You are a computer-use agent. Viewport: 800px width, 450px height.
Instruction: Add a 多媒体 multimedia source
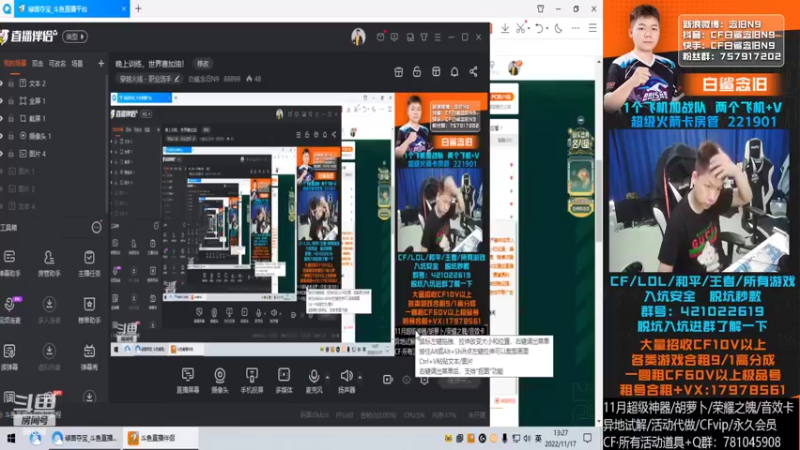[x=284, y=380]
